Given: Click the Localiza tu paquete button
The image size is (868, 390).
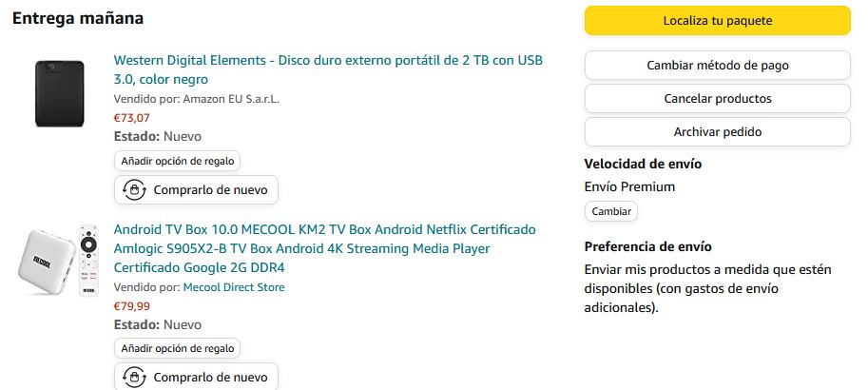Looking at the screenshot, I should tap(718, 21).
